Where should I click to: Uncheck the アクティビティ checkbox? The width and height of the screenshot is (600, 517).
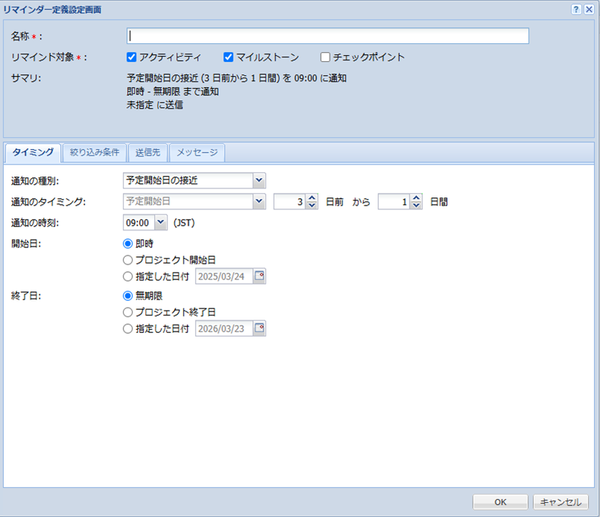[x=132, y=57]
